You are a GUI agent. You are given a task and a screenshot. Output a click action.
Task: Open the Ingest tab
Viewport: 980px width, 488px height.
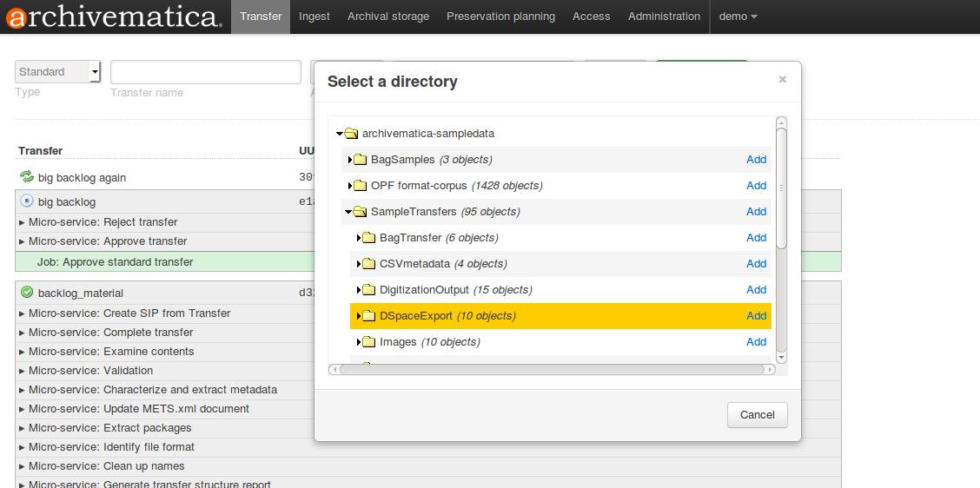(x=315, y=16)
